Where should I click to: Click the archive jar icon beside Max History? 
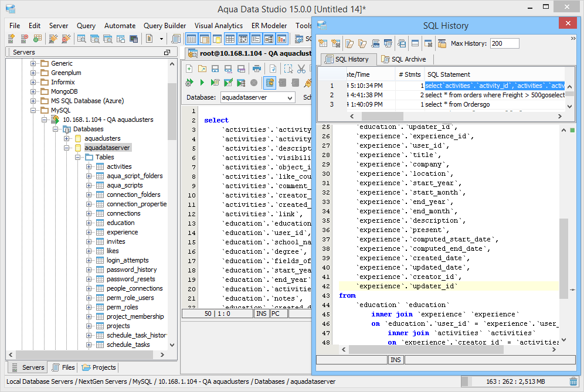[x=442, y=43]
